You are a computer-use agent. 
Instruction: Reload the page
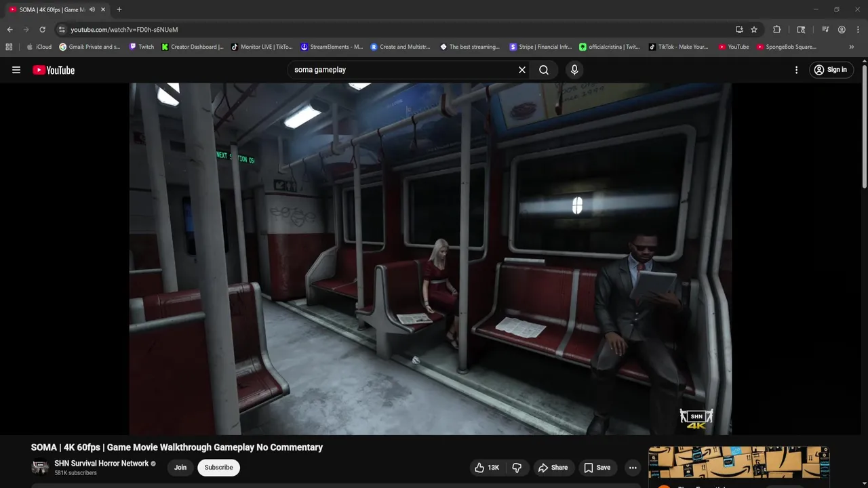pos(42,30)
